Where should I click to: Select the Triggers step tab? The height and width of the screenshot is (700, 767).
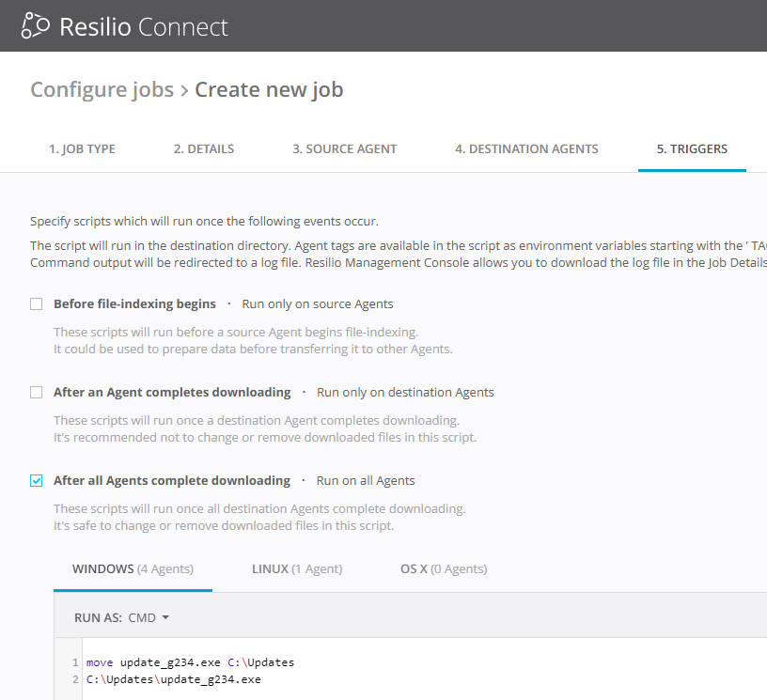(692, 148)
